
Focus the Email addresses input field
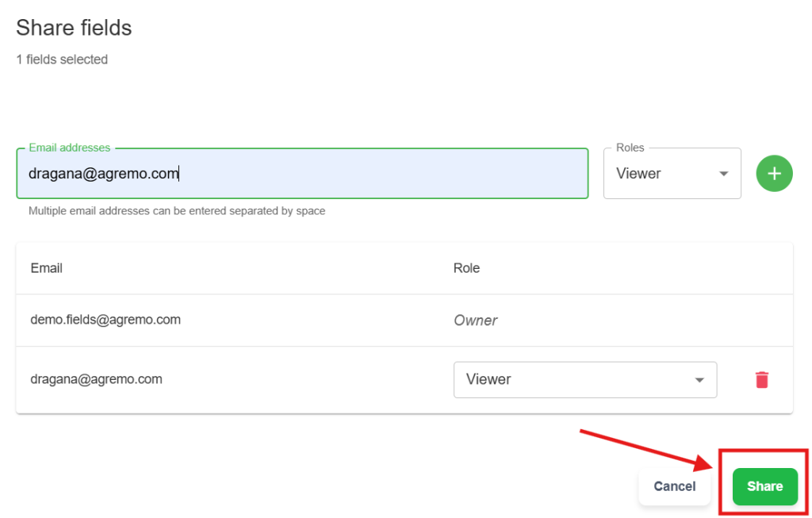(301, 174)
